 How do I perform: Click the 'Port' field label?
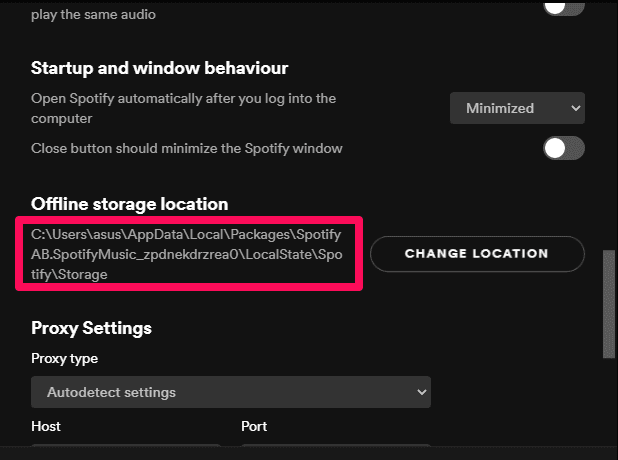[254, 426]
